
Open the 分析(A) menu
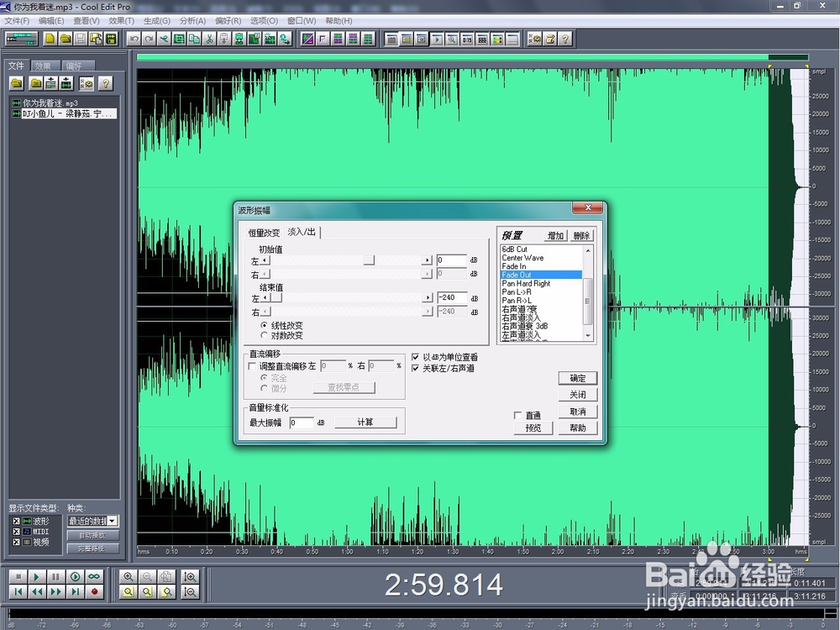[x=193, y=20]
